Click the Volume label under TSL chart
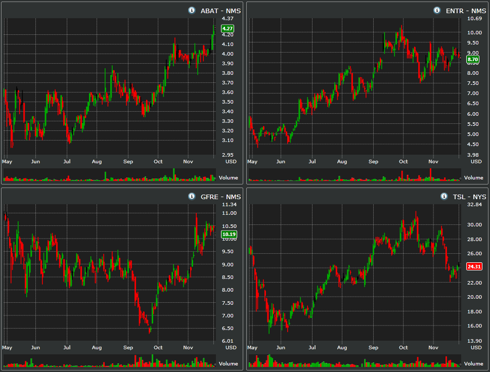Viewport: 490px width, 372px height. pyautogui.click(x=474, y=364)
